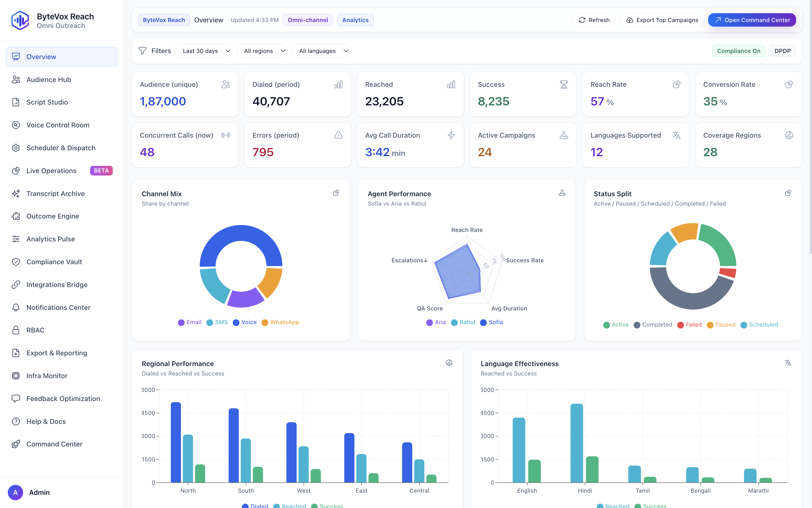Switch to the Analytics tab
Screen dimensions: 812x508
coord(355,20)
